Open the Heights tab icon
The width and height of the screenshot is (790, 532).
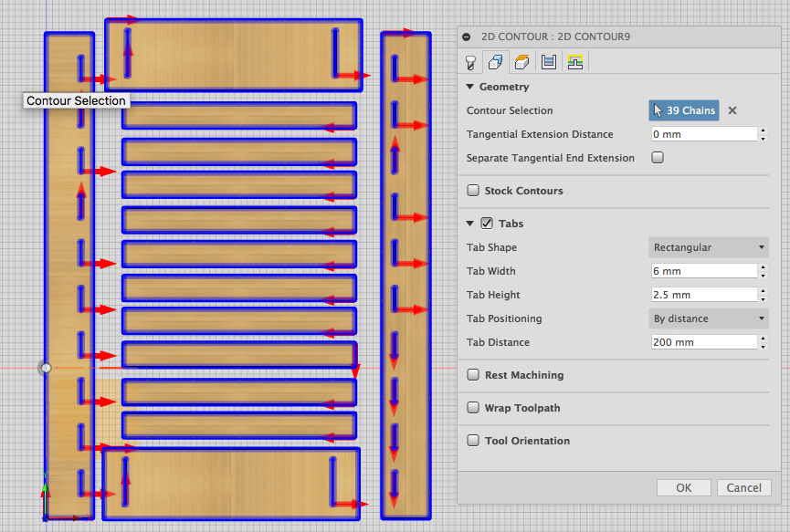click(x=522, y=62)
